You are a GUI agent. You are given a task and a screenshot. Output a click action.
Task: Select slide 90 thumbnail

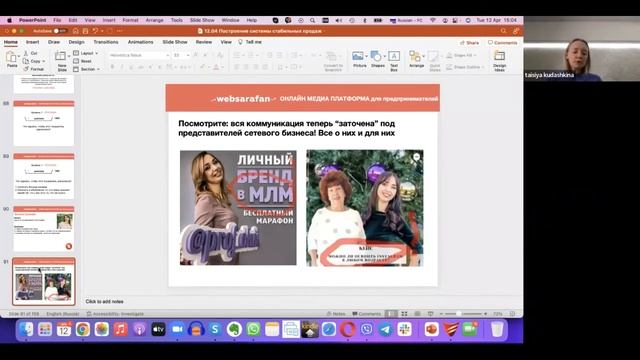44,229
